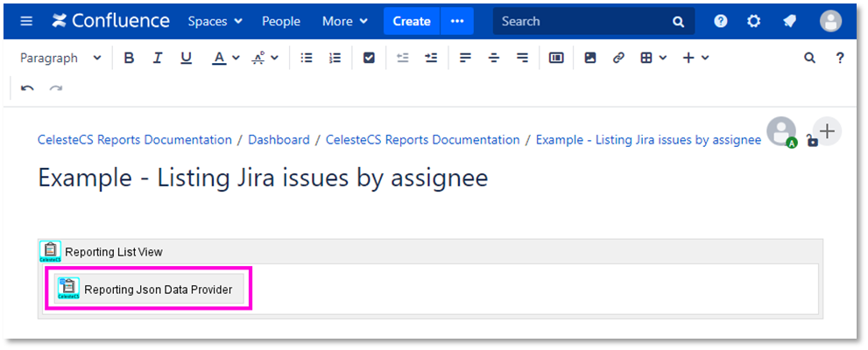Go to Confluence home logo
868x350 pixels.
point(110,21)
